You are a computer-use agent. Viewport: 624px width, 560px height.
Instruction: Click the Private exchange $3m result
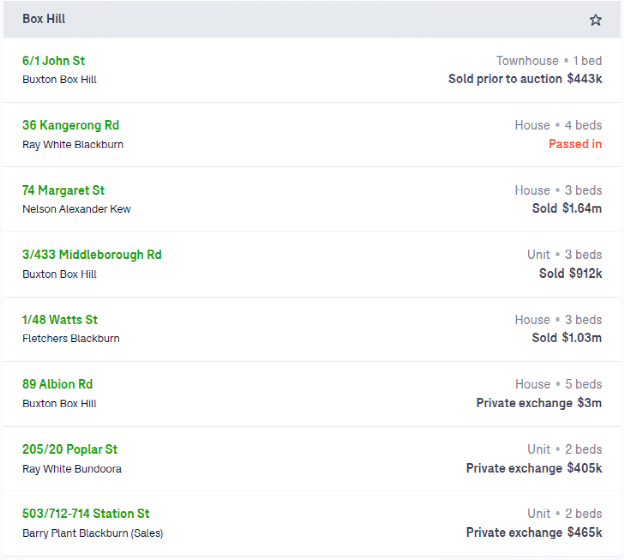(539, 403)
